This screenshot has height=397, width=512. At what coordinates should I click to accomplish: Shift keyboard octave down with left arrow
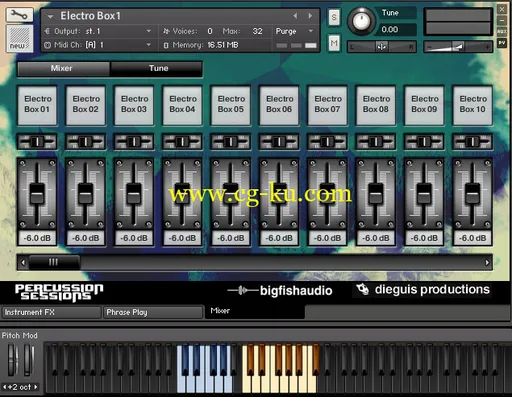click(5, 387)
